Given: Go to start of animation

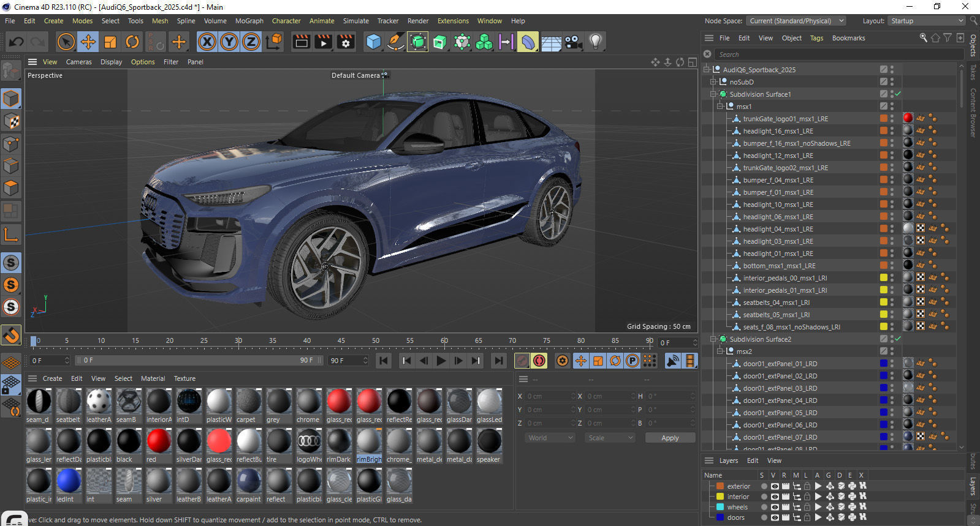Looking at the screenshot, I should [384, 361].
